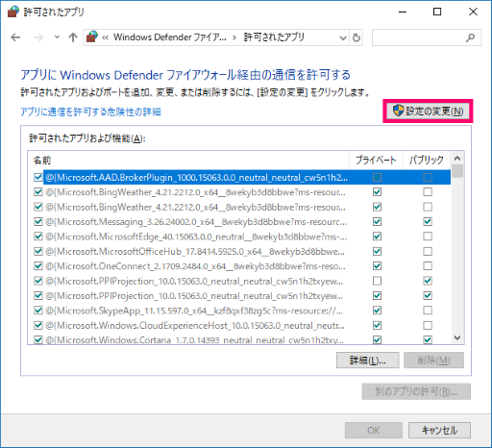Select the Microsoft.SkypeApp row
Viewport: 492px width, 448px height.
pos(239,311)
